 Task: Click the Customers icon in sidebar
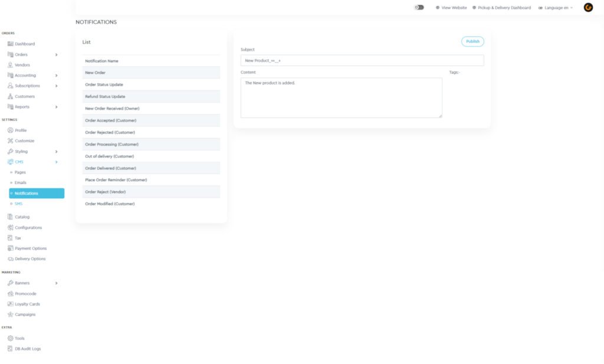(x=10, y=96)
